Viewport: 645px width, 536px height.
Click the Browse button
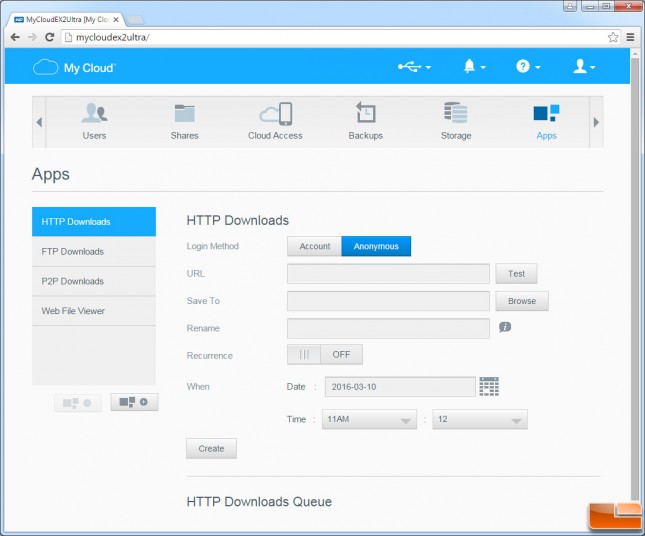pos(522,301)
